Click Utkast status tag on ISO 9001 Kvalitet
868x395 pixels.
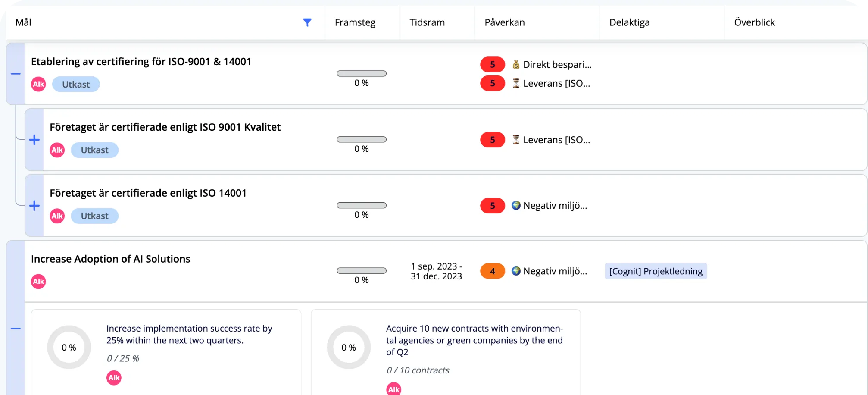tap(95, 150)
